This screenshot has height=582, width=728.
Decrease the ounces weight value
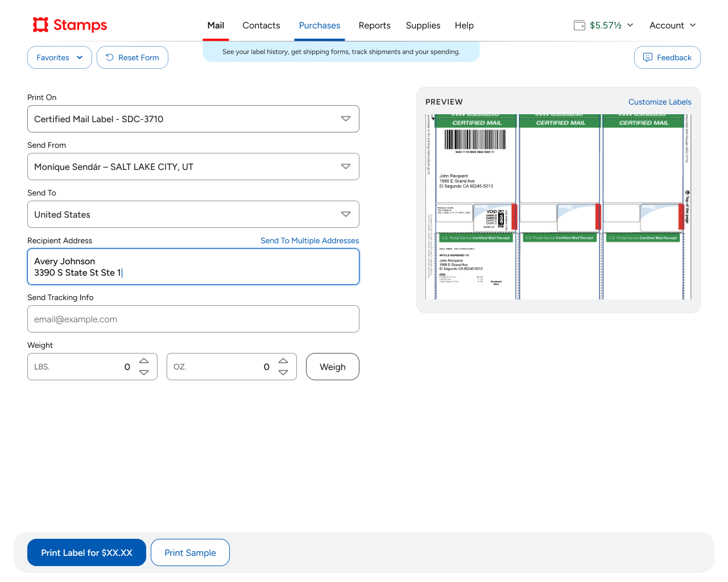point(283,373)
